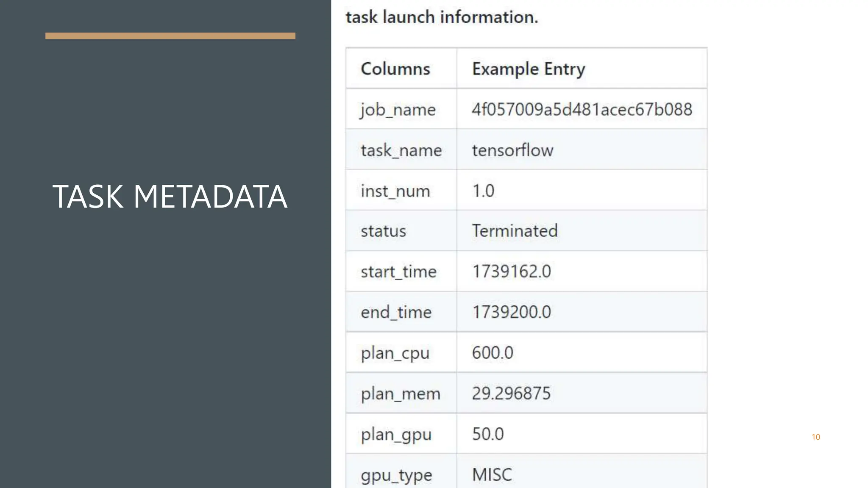
Task: Select the 50.0 plan_gpu value
Action: [488, 434]
